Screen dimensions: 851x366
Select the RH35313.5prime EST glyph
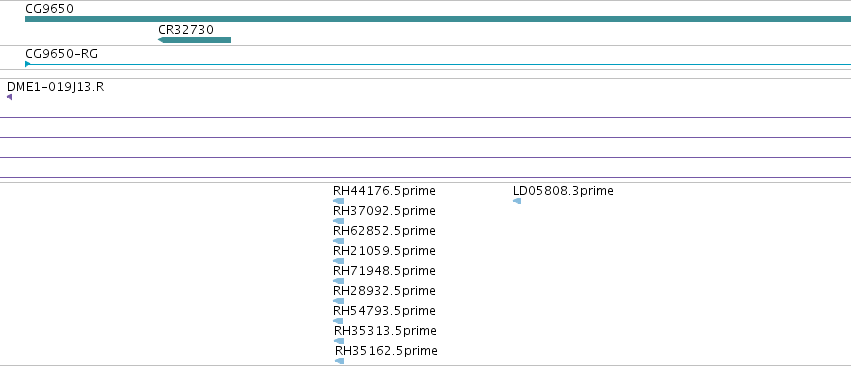pyautogui.click(x=339, y=341)
